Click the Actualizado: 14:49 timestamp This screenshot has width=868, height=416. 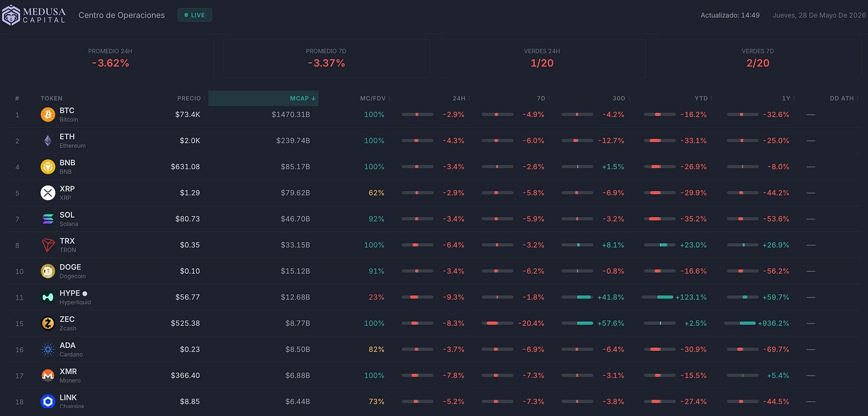coord(730,15)
